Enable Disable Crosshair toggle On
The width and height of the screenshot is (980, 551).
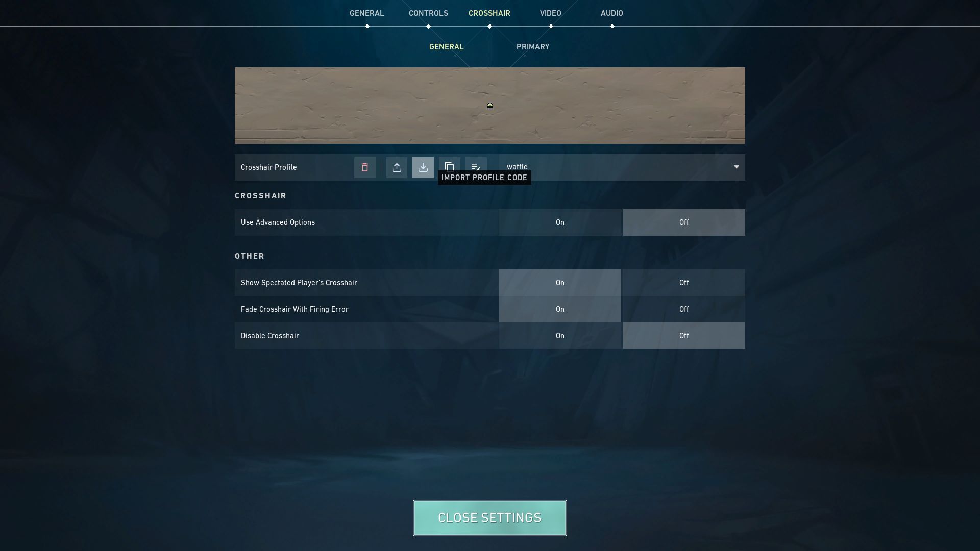click(x=560, y=335)
